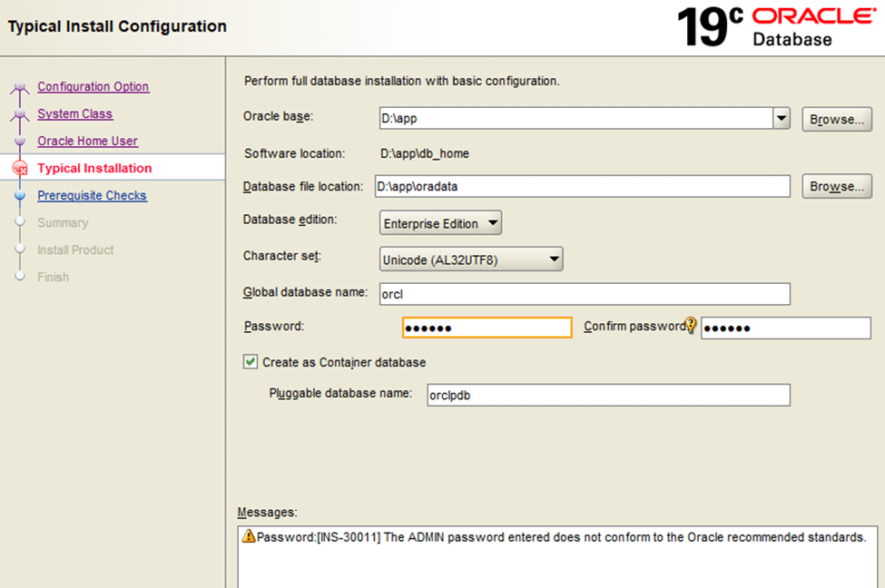Image resolution: width=885 pixels, height=588 pixels.
Task: Uncheck Create as Container database
Action: [250, 362]
